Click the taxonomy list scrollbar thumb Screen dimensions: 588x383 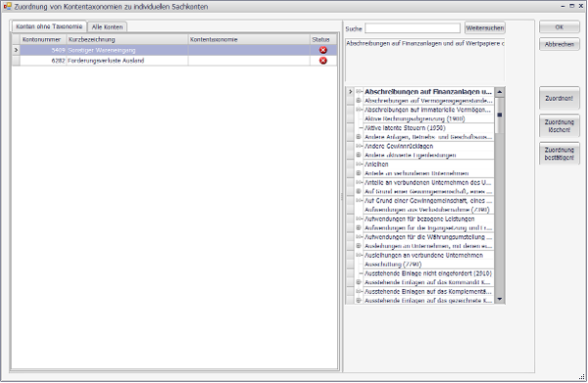pos(499,116)
